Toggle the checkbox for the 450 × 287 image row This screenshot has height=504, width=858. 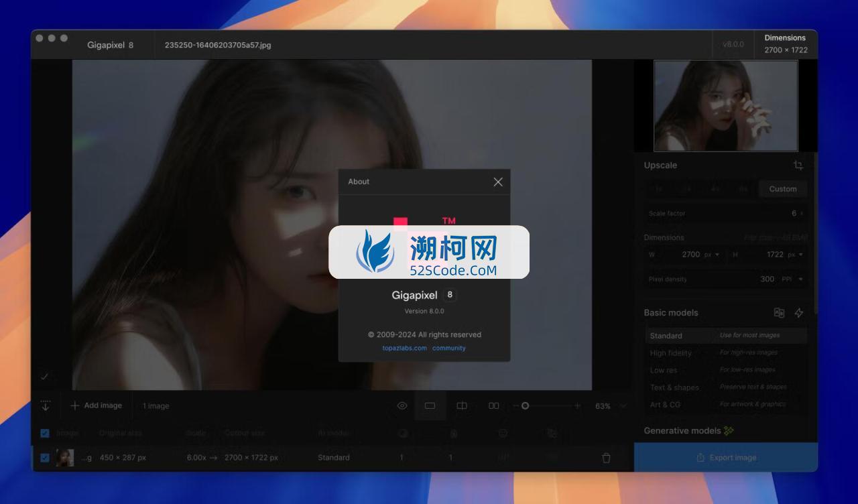point(45,458)
